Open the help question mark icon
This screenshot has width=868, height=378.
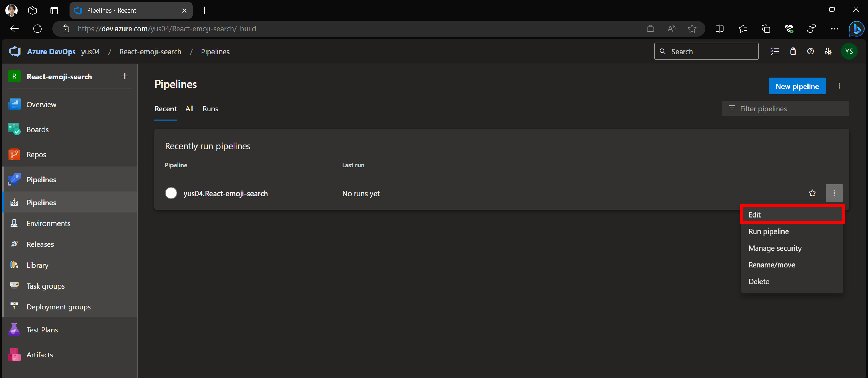coord(810,52)
